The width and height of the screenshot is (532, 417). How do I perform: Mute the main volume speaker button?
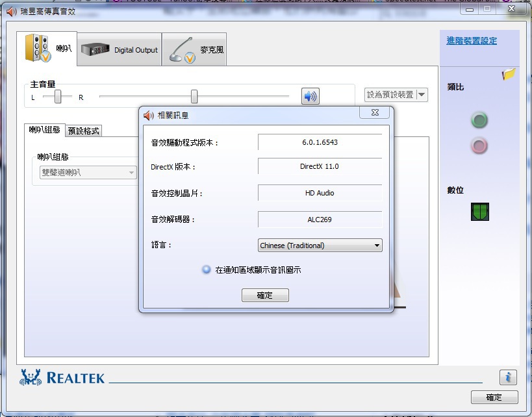click(x=310, y=96)
